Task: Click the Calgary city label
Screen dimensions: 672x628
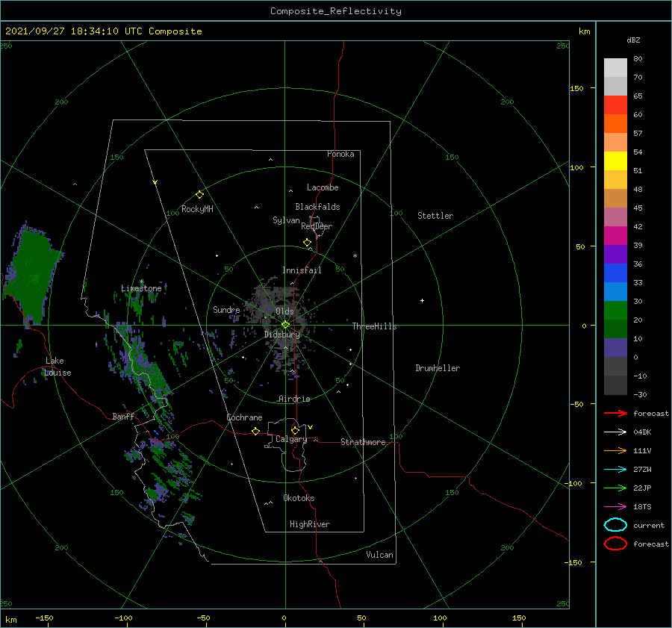Action: [291, 439]
